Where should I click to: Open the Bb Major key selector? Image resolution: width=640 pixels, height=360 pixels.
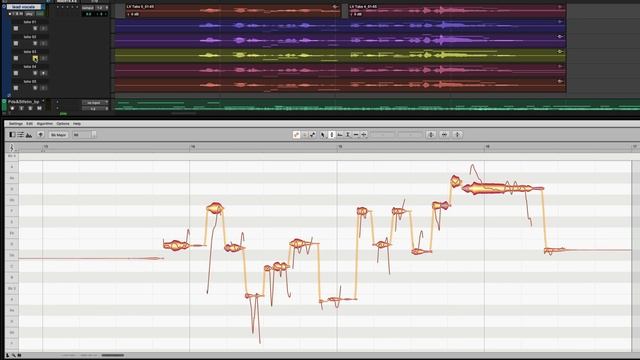(58, 135)
